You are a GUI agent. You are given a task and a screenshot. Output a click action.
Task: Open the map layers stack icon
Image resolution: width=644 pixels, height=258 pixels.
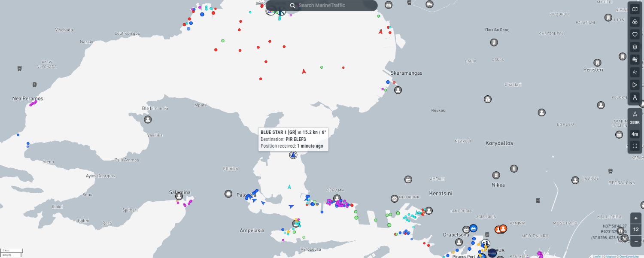pos(635,47)
